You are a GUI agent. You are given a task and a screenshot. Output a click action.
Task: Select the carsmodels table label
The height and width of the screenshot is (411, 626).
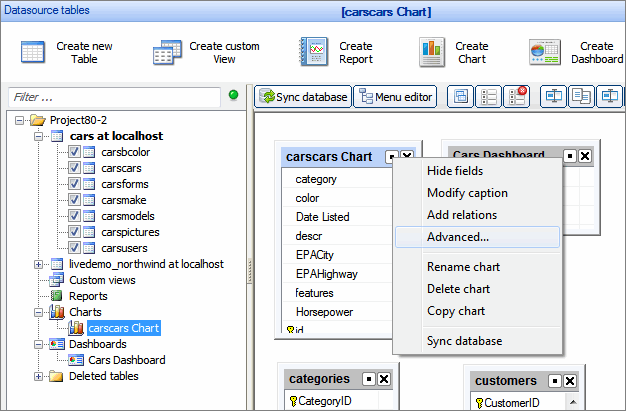tap(128, 216)
